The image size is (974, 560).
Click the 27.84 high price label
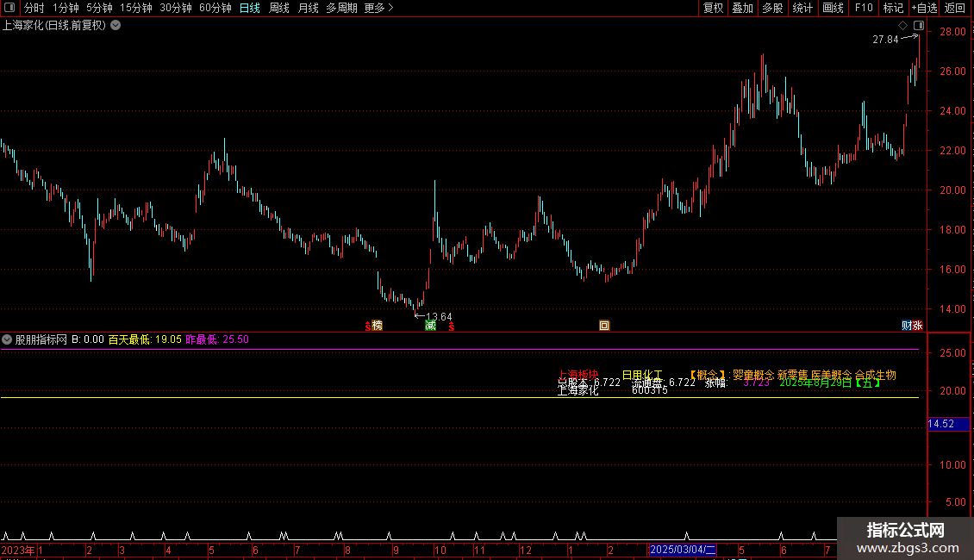(x=885, y=40)
